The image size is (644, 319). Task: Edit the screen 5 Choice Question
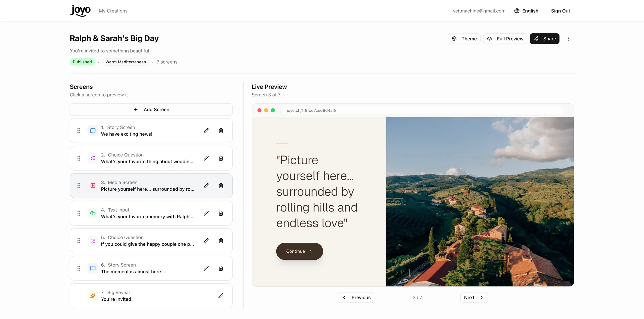tap(206, 241)
